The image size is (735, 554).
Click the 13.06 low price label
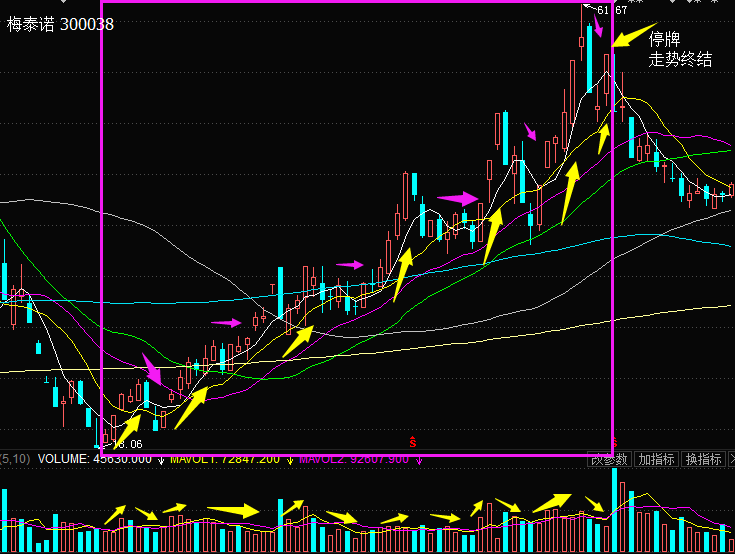coord(127,444)
